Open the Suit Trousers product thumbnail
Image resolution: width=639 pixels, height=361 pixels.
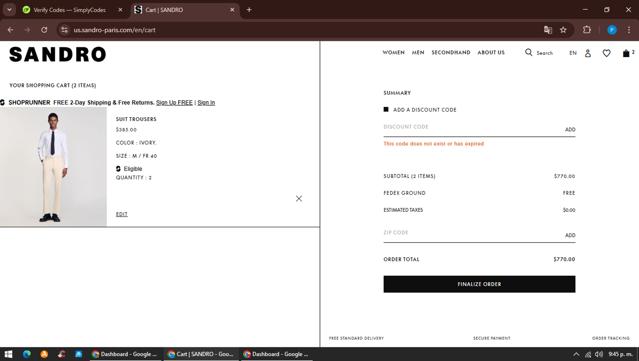[53, 167]
